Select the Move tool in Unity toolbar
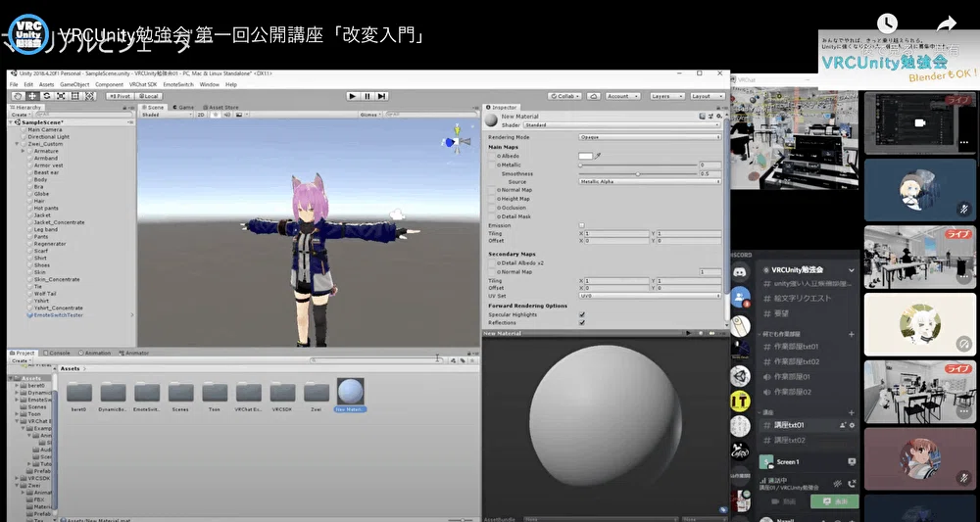Screen dimensions: 980x522 pos(32,96)
